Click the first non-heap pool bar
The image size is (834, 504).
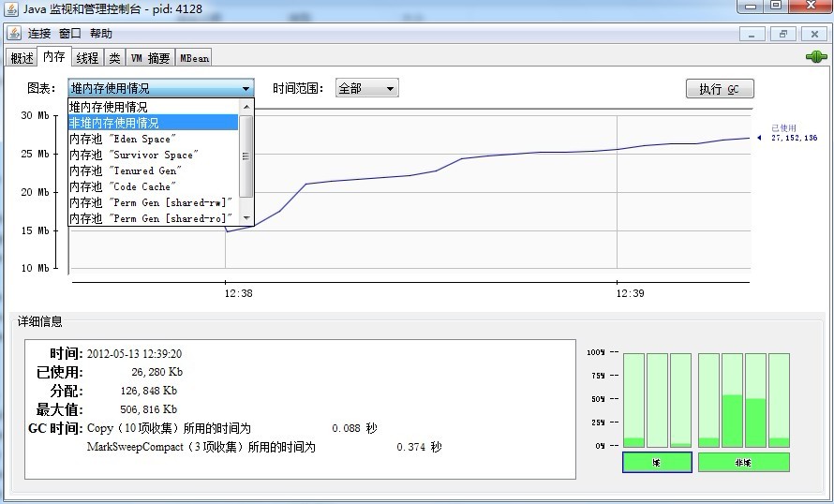click(x=708, y=400)
